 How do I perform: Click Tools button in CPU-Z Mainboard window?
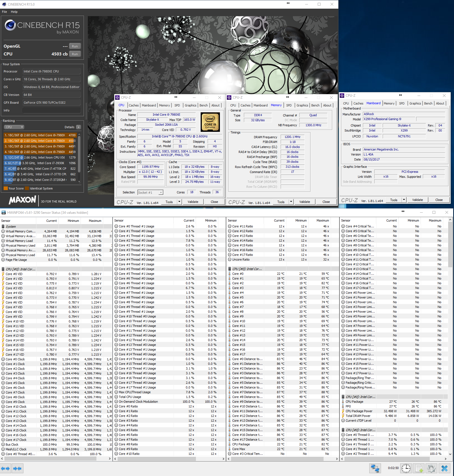[394, 200]
